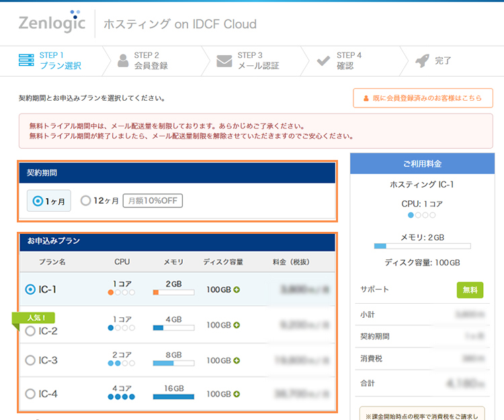Click the STEP 3 mail envelope icon
The image size is (504, 420).
coord(224,61)
